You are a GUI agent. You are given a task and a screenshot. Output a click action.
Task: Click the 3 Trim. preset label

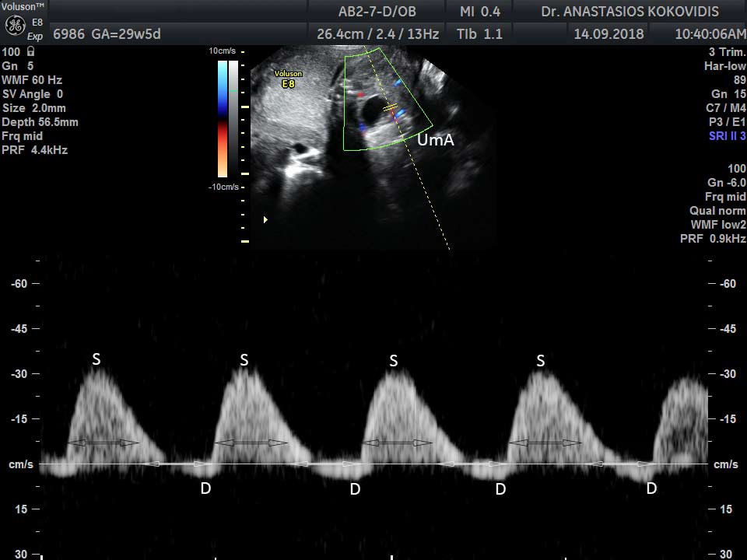click(x=727, y=52)
